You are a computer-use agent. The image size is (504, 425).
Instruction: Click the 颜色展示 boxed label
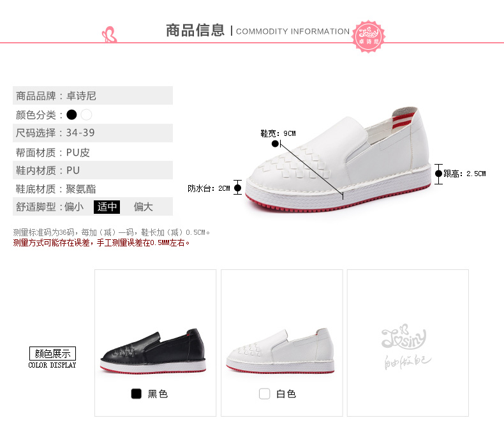53,354
